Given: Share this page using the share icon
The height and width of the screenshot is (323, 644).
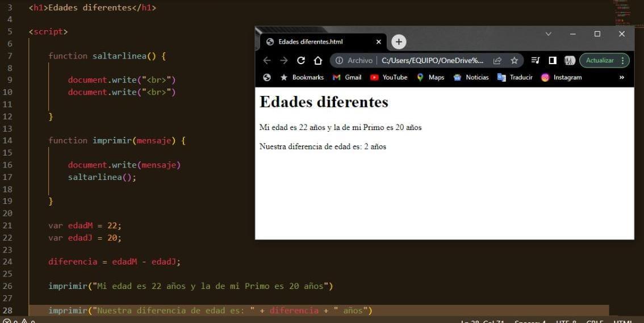Looking at the screenshot, I should 497,60.
